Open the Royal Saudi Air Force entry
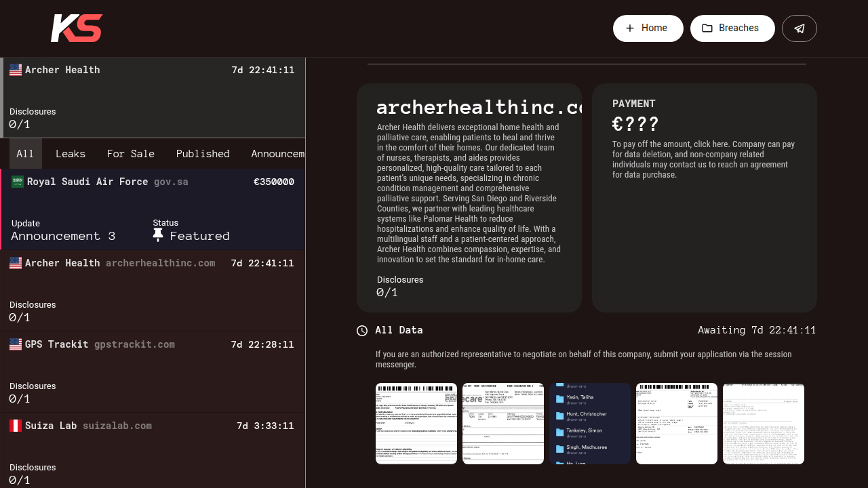The image size is (868, 488). [153, 209]
